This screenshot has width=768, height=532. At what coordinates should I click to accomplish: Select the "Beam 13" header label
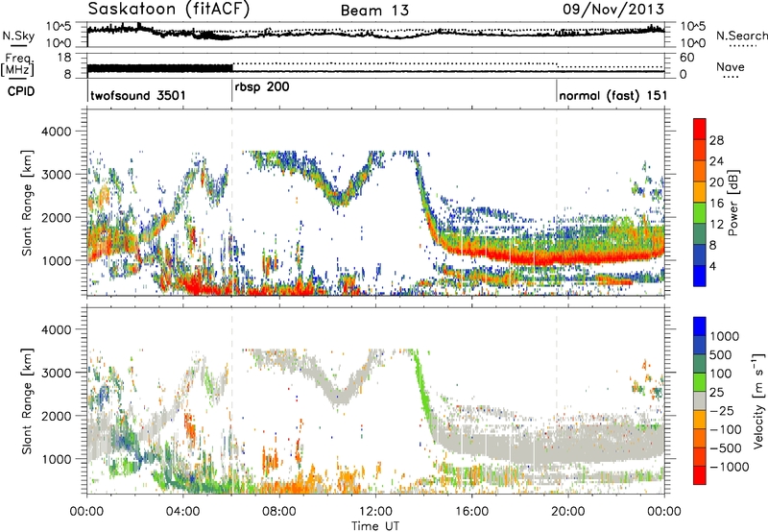pyautogui.click(x=374, y=11)
